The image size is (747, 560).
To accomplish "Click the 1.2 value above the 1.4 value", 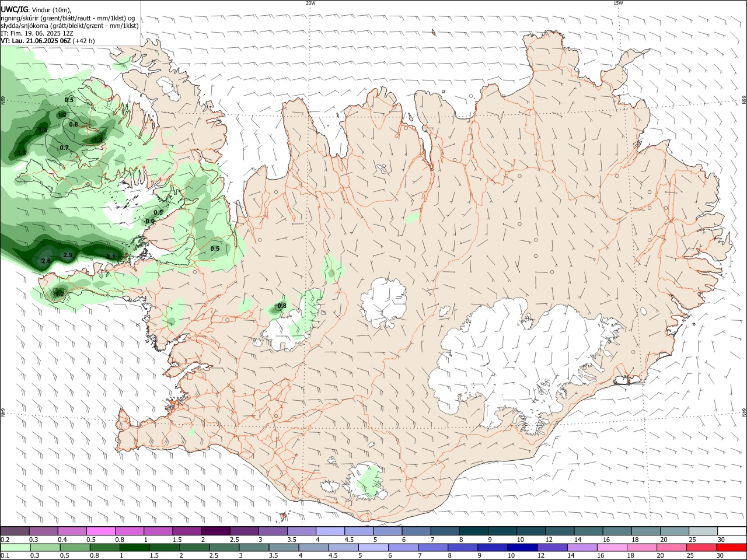I will (x=62, y=115).
